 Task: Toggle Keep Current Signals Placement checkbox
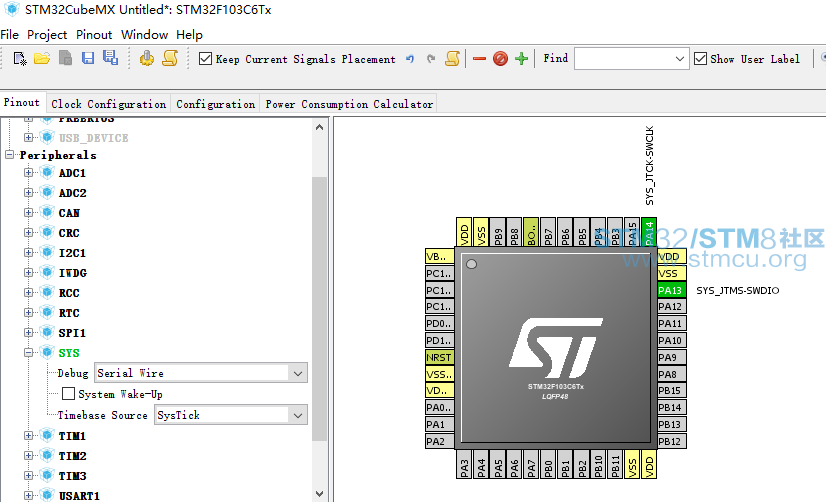tap(205, 58)
